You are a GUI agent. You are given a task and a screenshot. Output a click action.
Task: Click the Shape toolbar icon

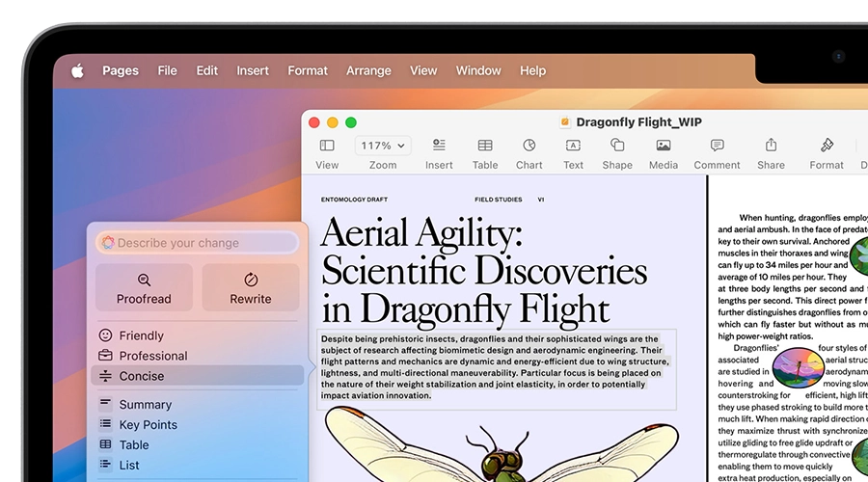click(617, 145)
